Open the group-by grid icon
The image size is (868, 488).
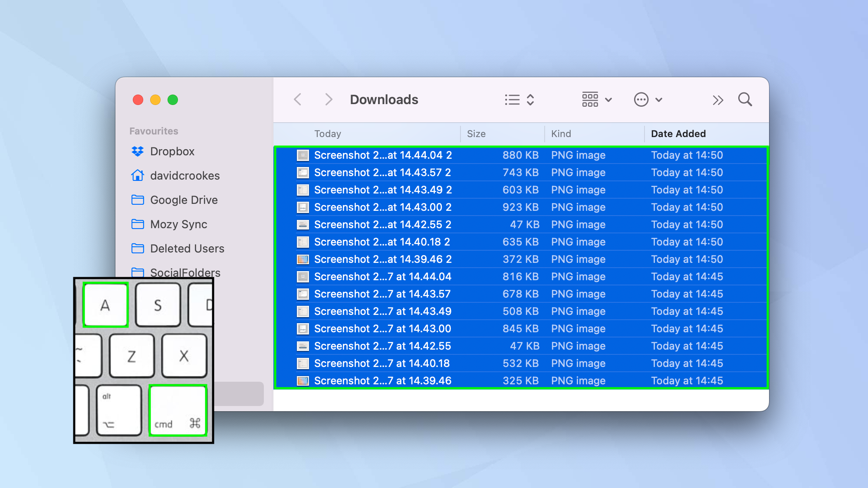[x=590, y=100]
